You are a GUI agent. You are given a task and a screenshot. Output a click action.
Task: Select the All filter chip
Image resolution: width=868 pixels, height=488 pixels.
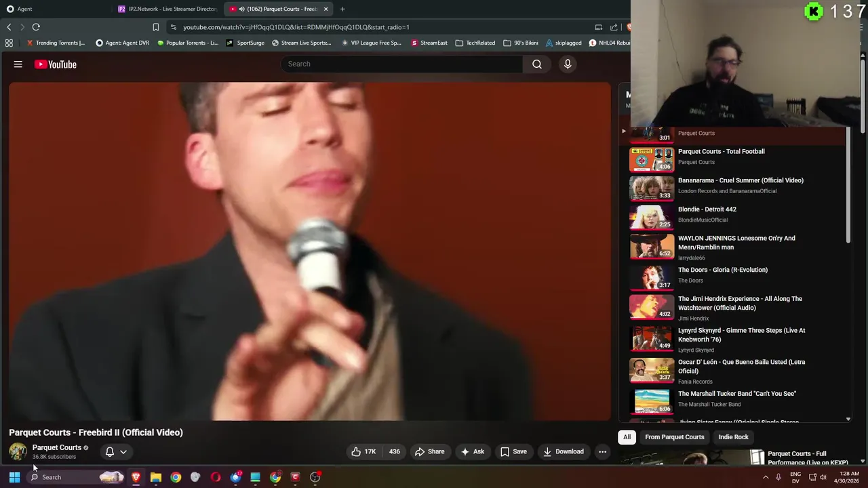point(627,437)
